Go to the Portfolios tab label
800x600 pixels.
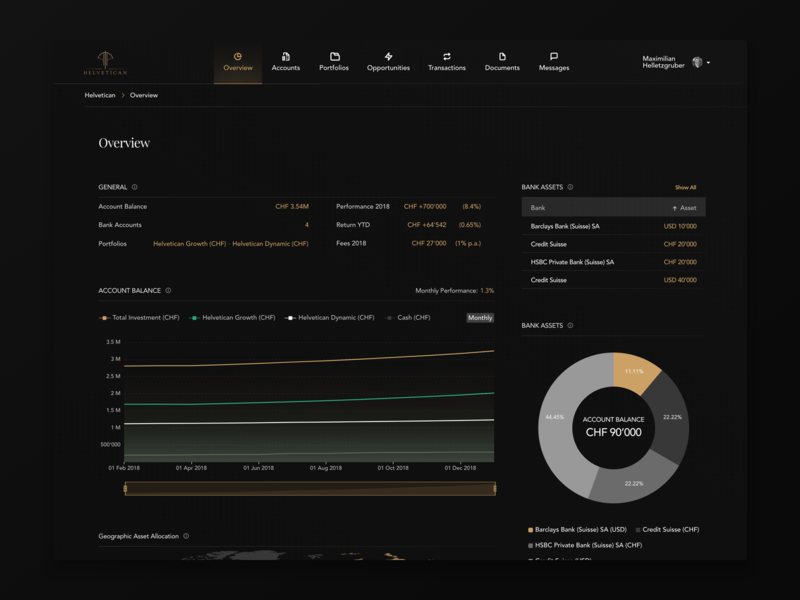[x=334, y=68]
